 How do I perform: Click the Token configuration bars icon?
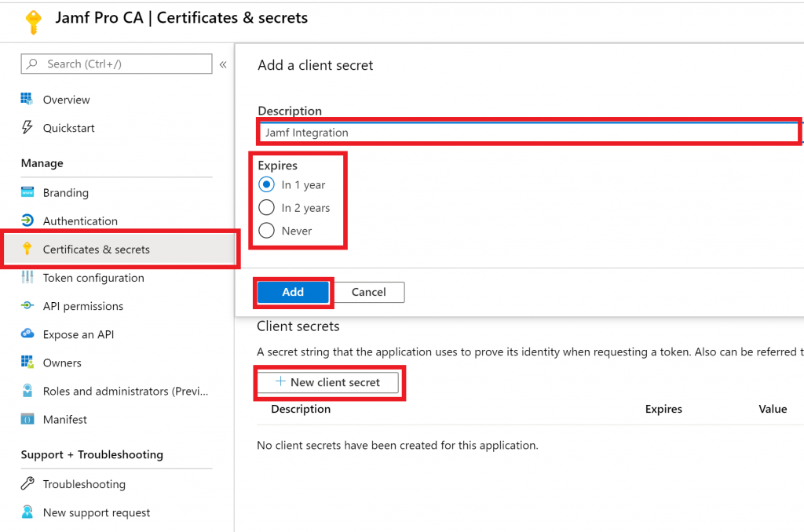click(27, 278)
